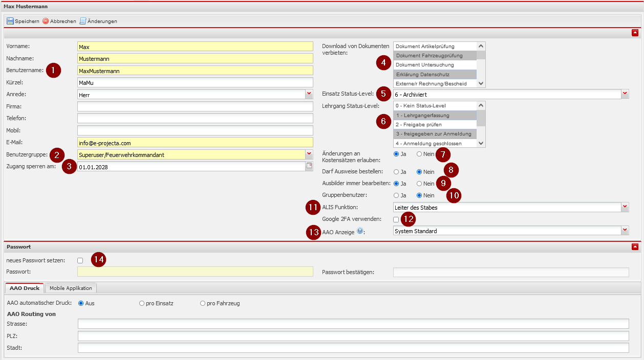Click the red Abbrechen icon
This screenshot has height=360, width=644.
(x=46, y=21)
